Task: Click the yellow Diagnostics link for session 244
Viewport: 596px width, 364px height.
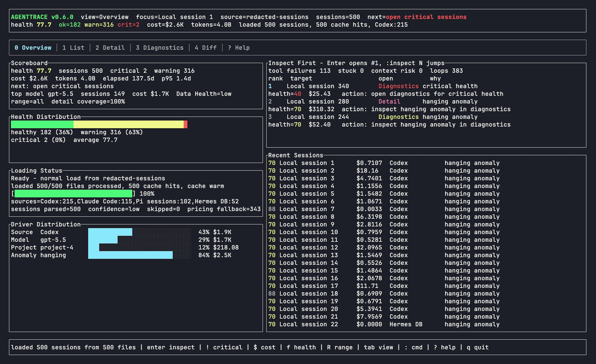Action: coord(399,117)
